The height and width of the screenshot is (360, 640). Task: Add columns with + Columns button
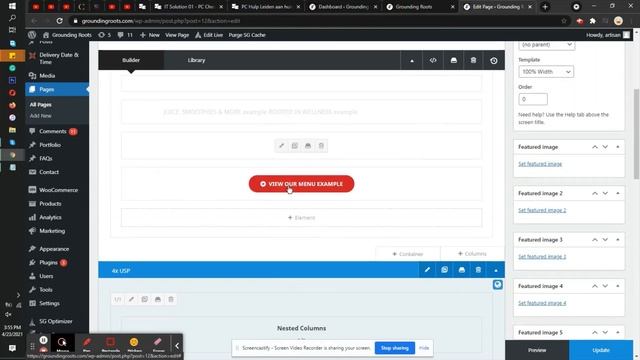[472, 254]
